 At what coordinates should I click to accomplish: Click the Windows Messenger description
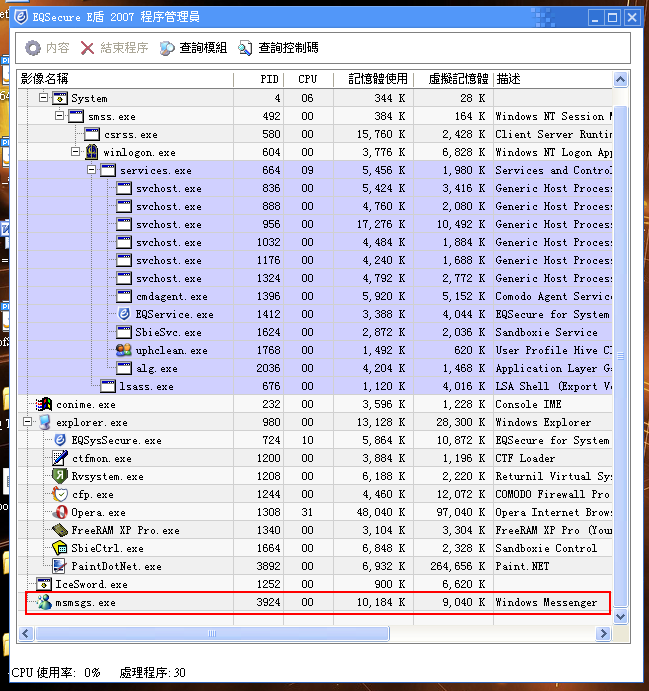546,602
